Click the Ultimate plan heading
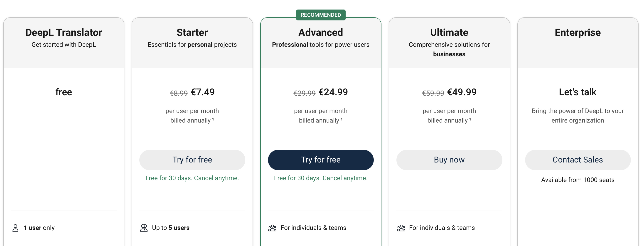Image resolution: width=644 pixels, height=246 pixels. (x=449, y=32)
